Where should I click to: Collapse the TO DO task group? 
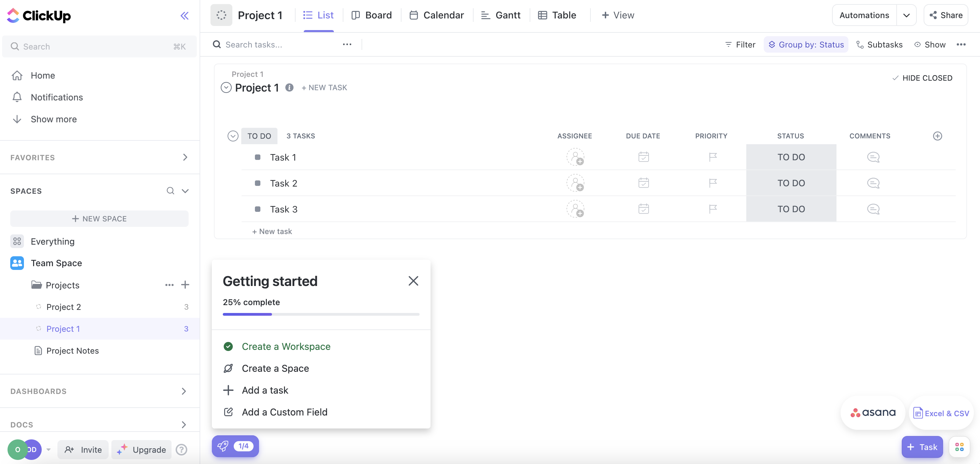tap(233, 136)
